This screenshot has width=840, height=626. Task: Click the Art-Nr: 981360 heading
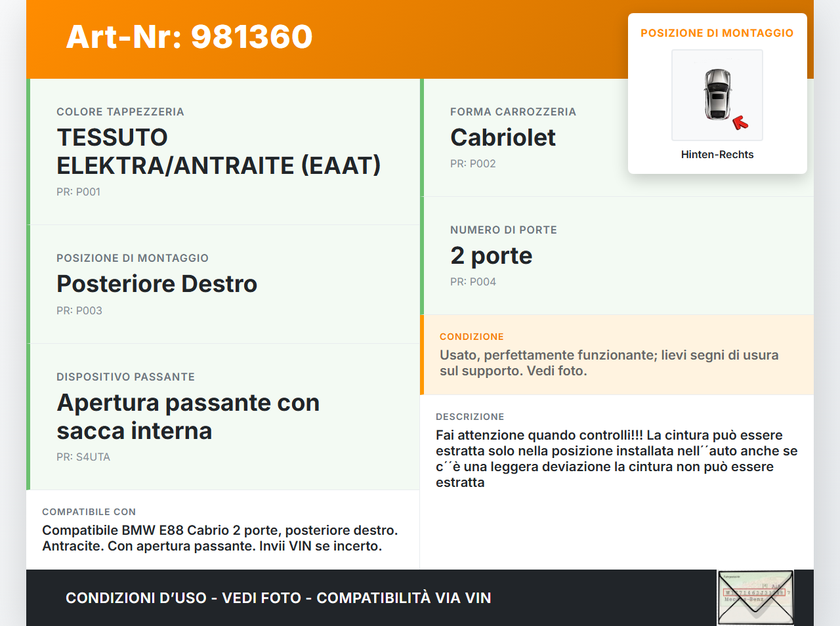click(x=189, y=37)
